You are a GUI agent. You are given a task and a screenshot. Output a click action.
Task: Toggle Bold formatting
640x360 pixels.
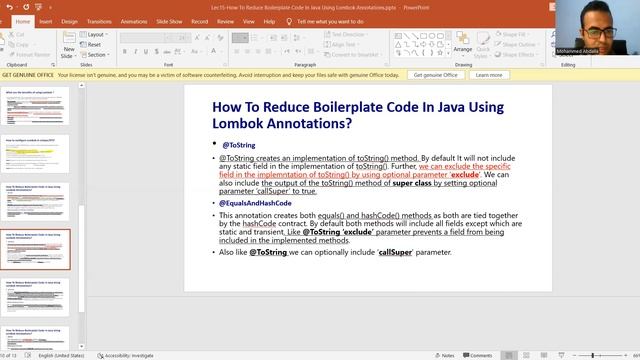pyautogui.click(x=124, y=51)
